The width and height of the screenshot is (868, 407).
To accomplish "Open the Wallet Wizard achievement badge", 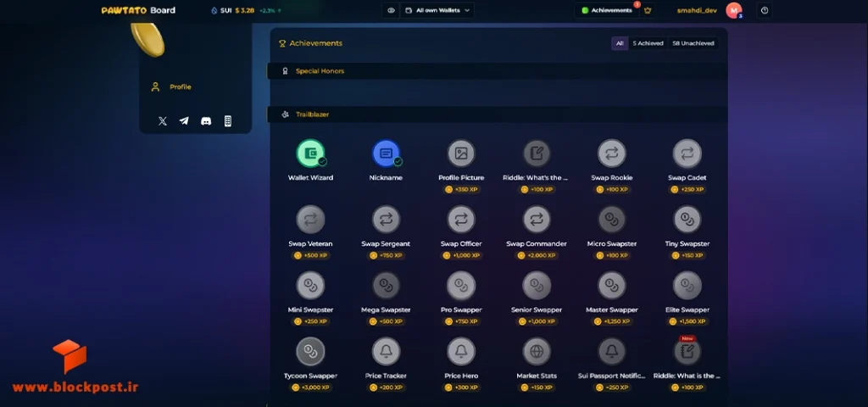I will tap(310, 153).
